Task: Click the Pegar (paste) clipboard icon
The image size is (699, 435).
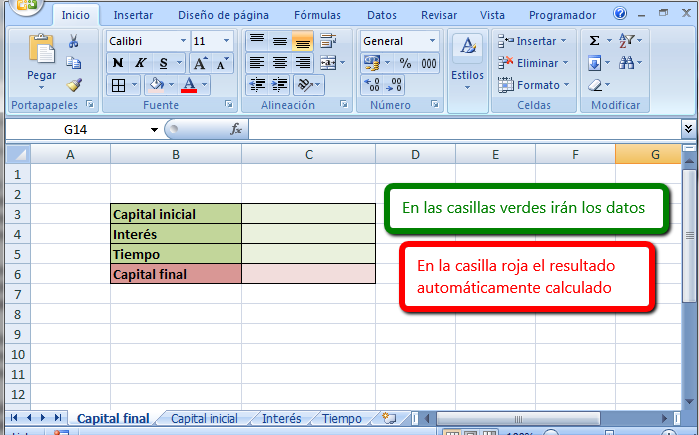Action: coord(41,49)
